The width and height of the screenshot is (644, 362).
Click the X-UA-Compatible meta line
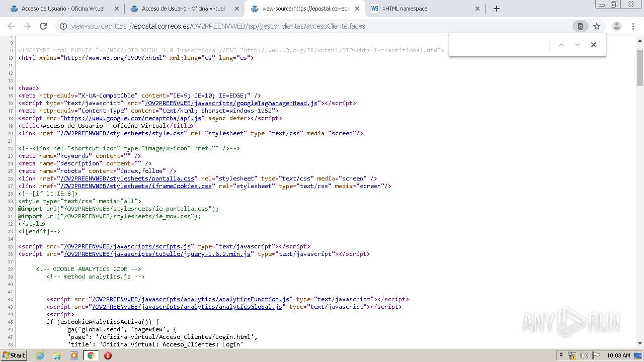click(140, 96)
